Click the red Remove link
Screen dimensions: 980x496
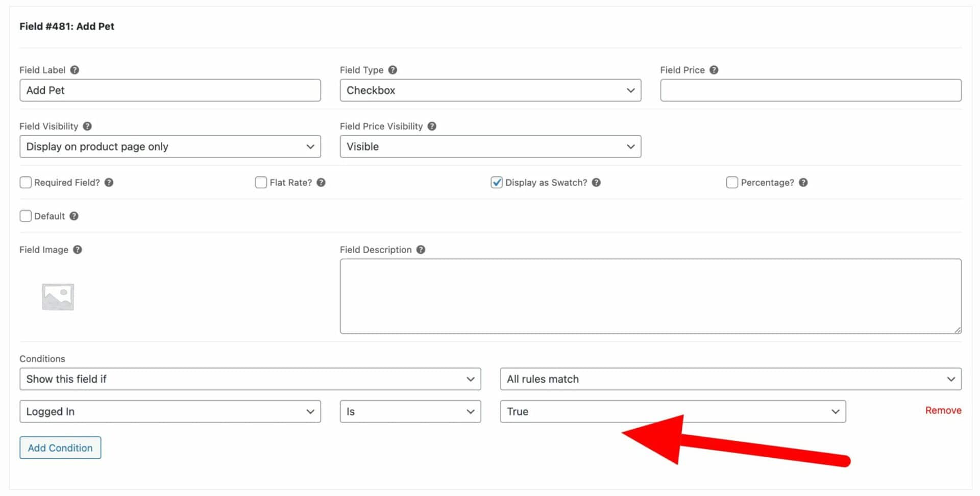tap(943, 410)
